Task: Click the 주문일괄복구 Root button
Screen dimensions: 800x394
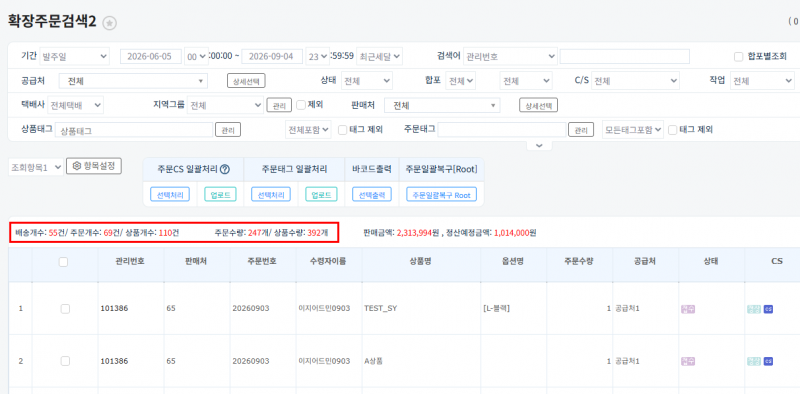Action: (441, 194)
